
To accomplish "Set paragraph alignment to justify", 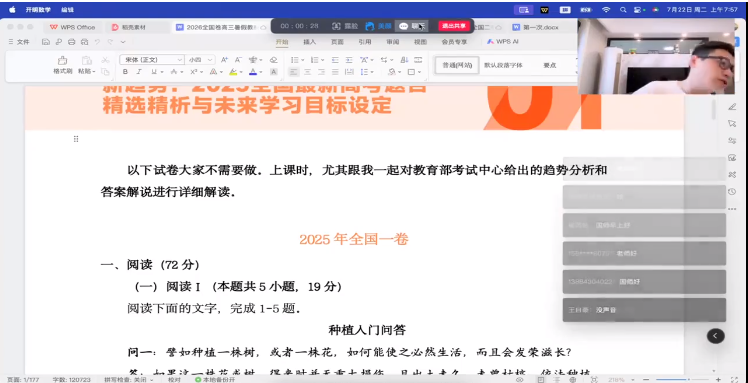I will tap(335, 72).
